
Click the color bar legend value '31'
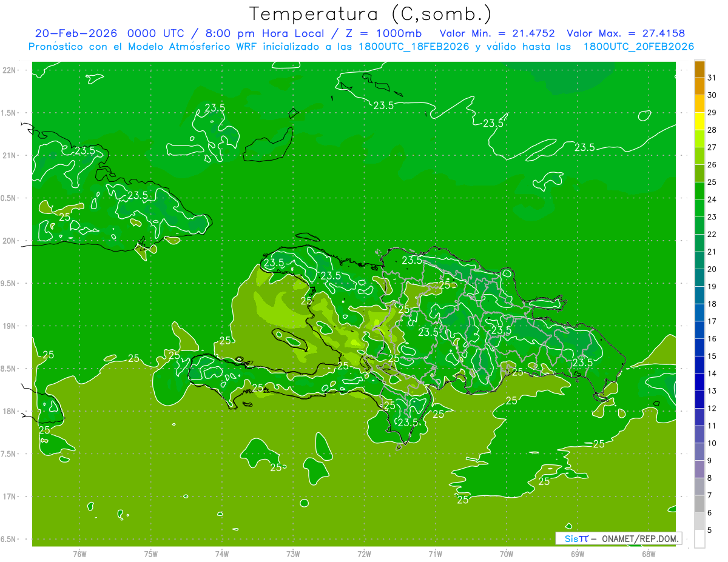pos(712,78)
